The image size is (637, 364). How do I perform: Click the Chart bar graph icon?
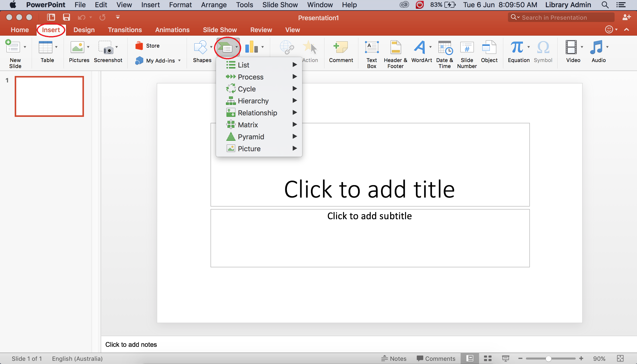pyautogui.click(x=251, y=47)
